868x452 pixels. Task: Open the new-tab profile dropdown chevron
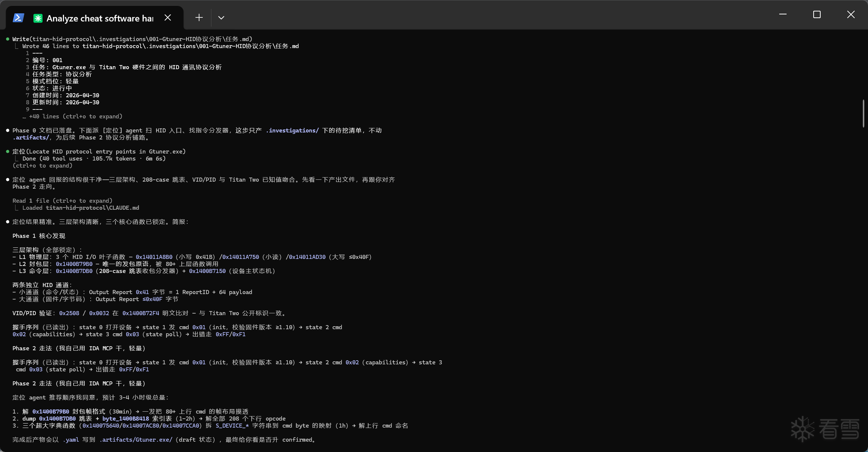point(221,18)
